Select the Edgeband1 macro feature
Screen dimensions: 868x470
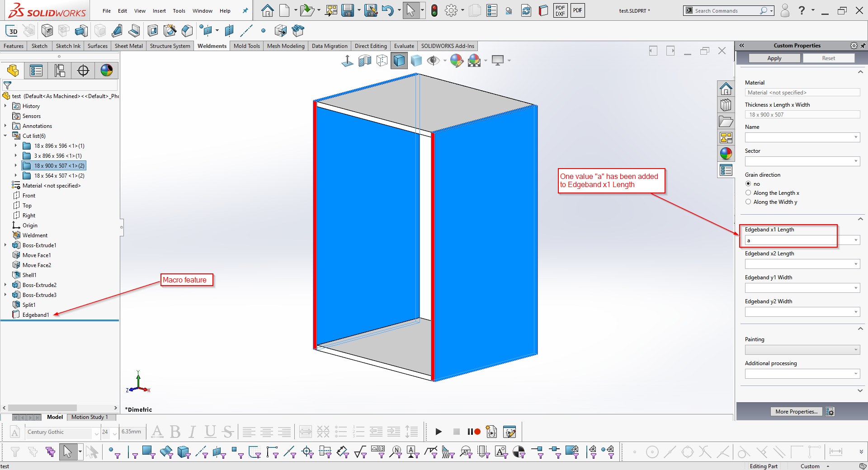[36, 315]
